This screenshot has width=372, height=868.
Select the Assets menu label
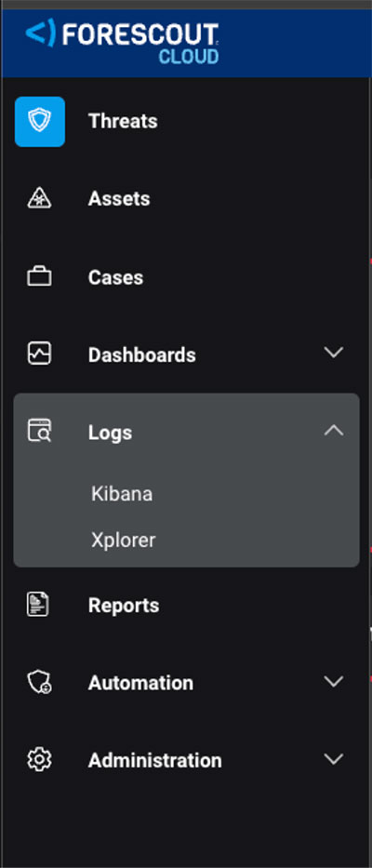click(x=119, y=199)
